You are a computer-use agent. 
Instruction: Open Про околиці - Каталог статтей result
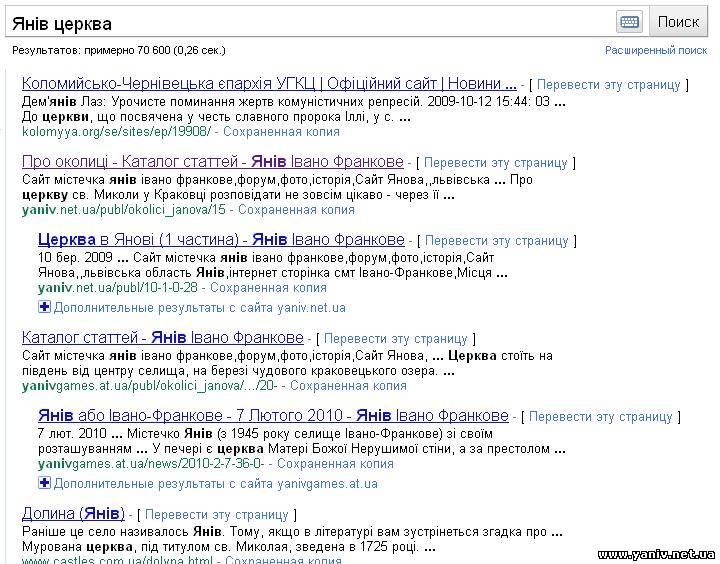[x=212, y=162]
